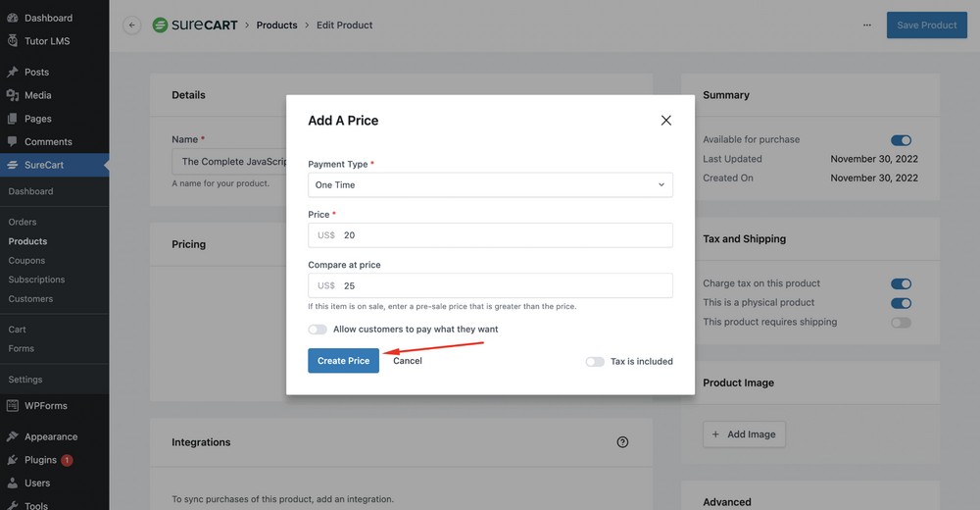Click the Dashboard gauge icon in sidebar
Viewport: 980px width, 510px height.
click(13, 18)
